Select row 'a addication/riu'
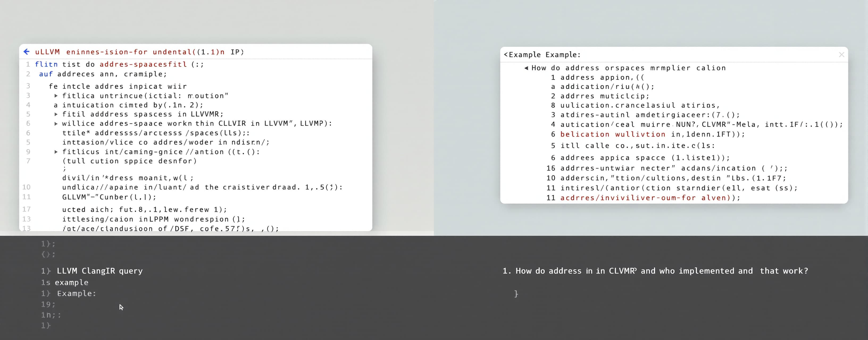Viewport: 868px width, 340px height. (603, 87)
